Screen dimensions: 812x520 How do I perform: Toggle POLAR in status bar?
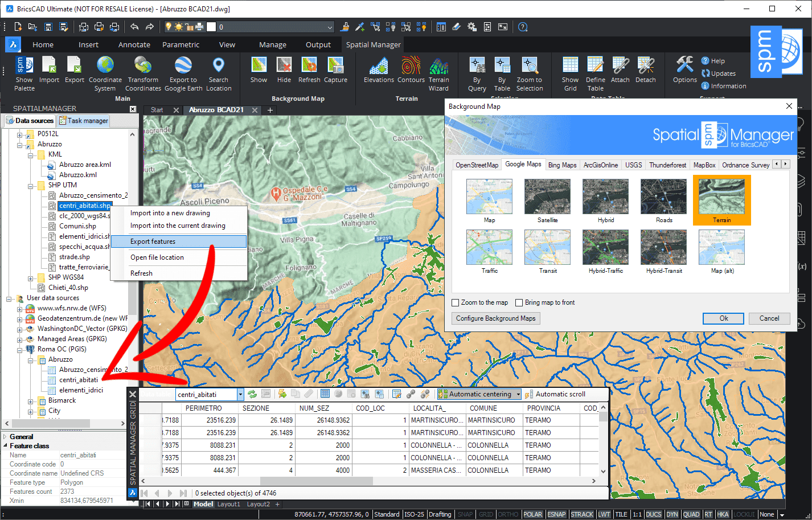click(533, 514)
